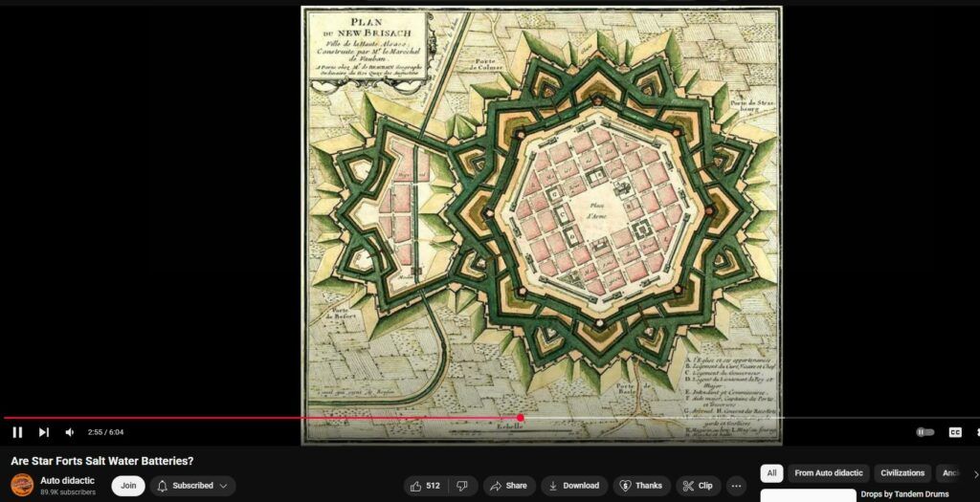The height and width of the screenshot is (502, 980).
Task: Click the red progress bar scrubber handle
Action: (520, 418)
